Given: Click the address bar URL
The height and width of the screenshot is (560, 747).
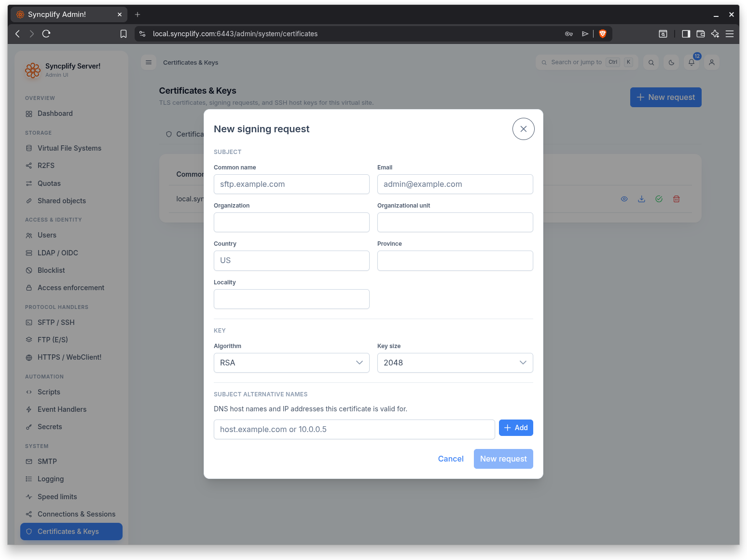Looking at the screenshot, I should click(x=235, y=34).
